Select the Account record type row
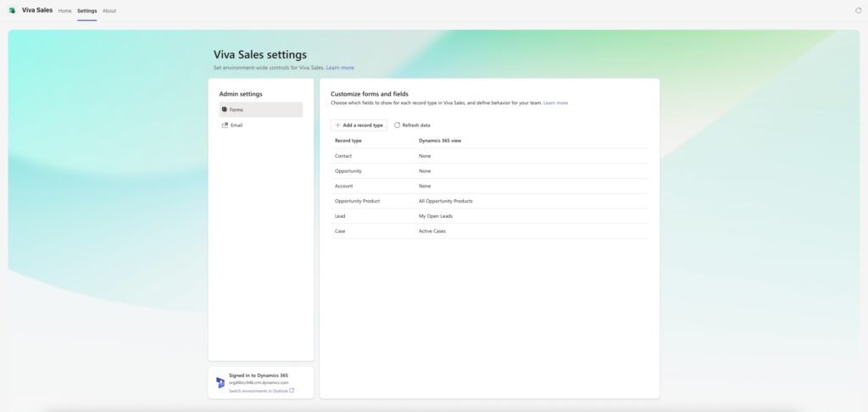 344,186
